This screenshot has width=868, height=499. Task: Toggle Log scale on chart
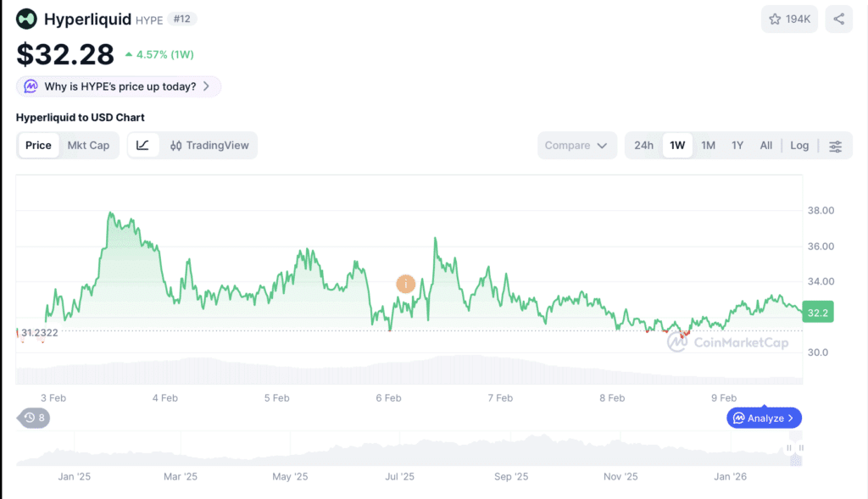pos(798,146)
